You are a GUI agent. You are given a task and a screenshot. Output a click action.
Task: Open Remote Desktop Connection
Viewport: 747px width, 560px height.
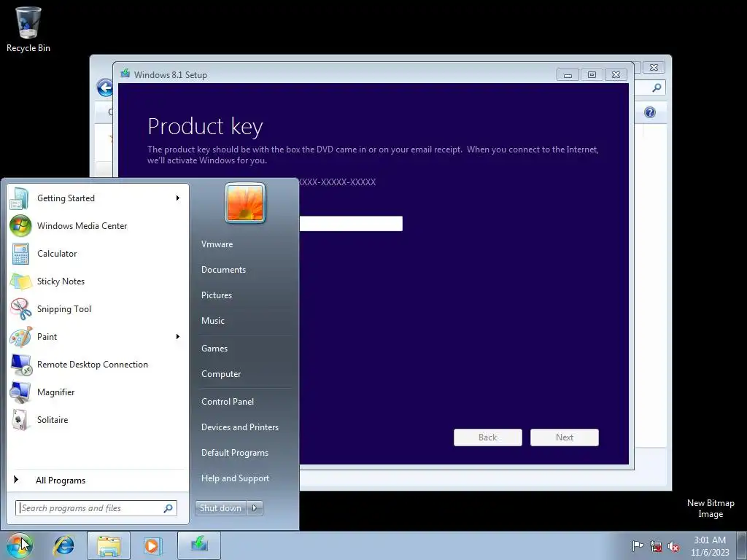(98, 365)
